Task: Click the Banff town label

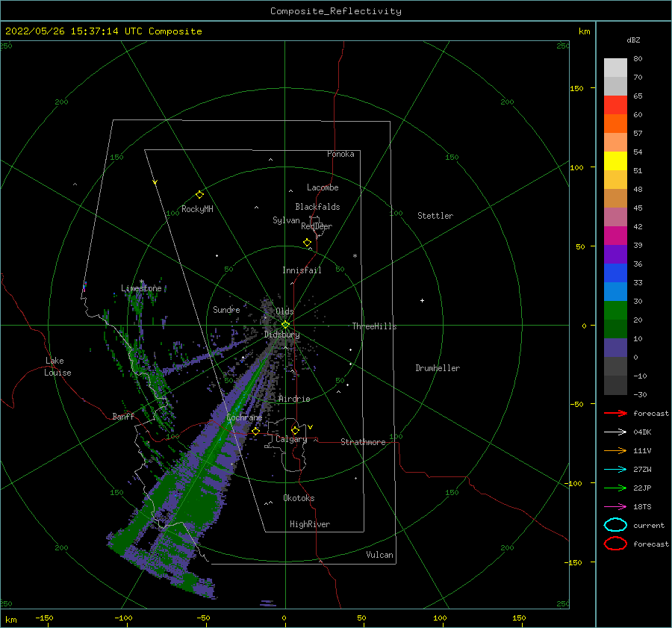Action: click(123, 416)
